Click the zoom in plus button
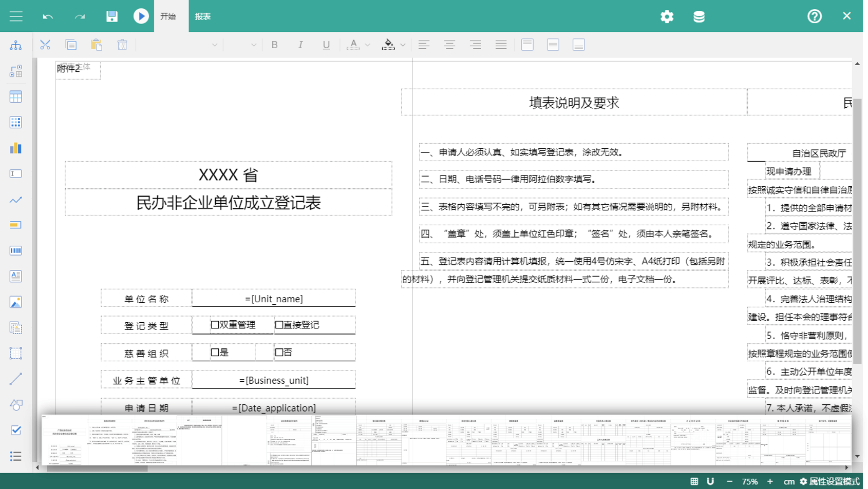Image resolution: width=868 pixels, height=489 pixels. 770,481
